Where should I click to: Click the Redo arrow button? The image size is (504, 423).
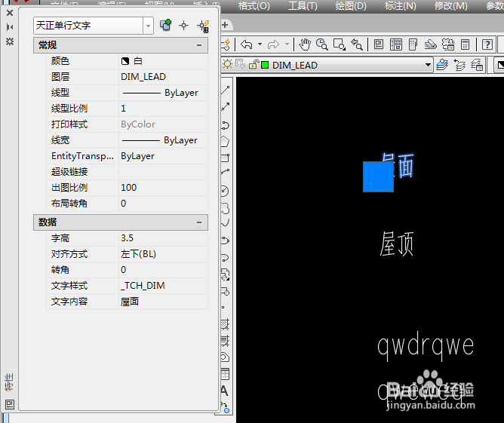[273, 44]
